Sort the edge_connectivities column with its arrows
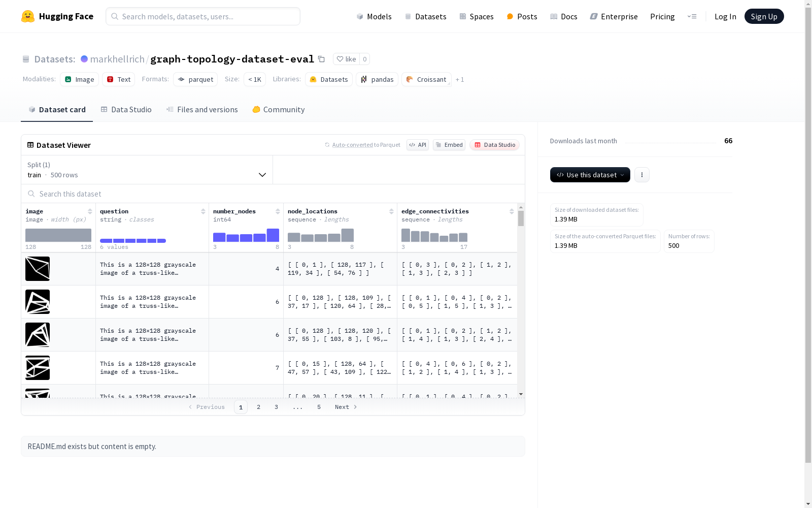This screenshot has height=508, width=812. (x=512, y=211)
